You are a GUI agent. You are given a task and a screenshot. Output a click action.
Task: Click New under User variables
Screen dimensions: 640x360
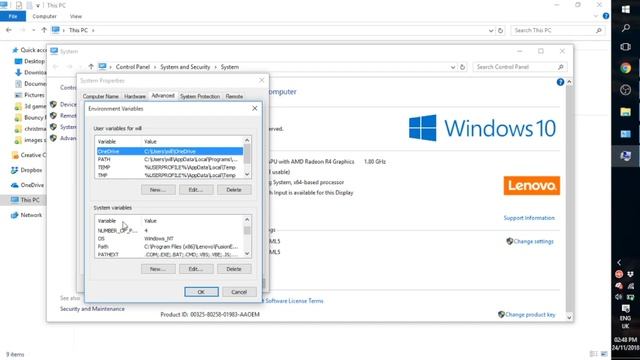(158, 190)
